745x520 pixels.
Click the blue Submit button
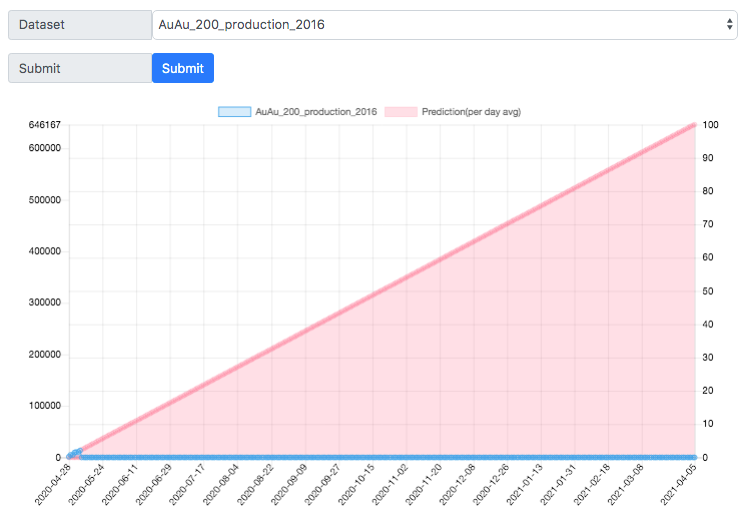(x=183, y=68)
